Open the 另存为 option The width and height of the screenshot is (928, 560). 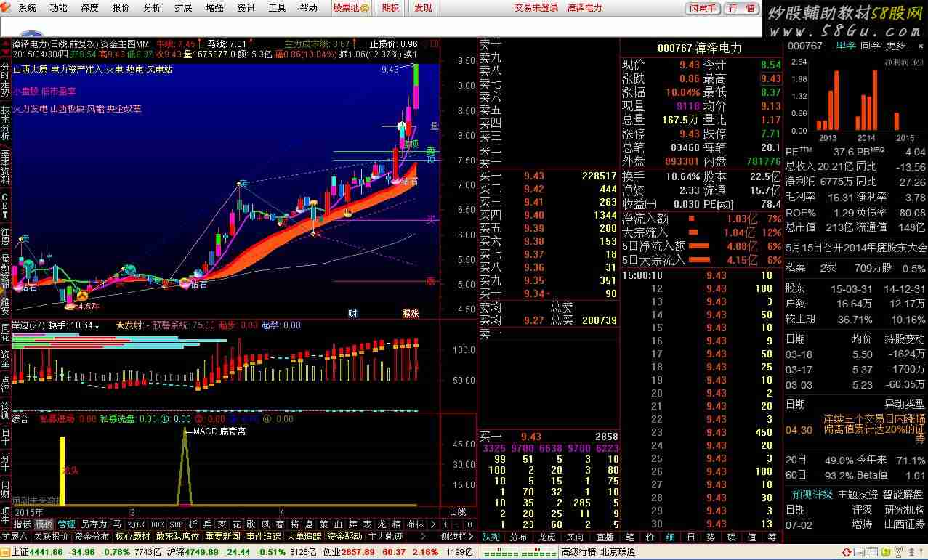pyautogui.click(x=94, y=524)
